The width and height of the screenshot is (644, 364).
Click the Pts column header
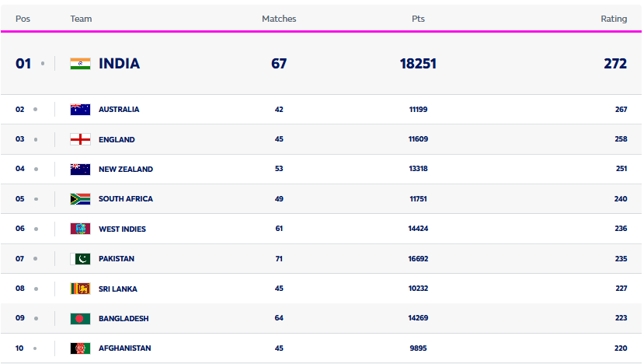418,19
